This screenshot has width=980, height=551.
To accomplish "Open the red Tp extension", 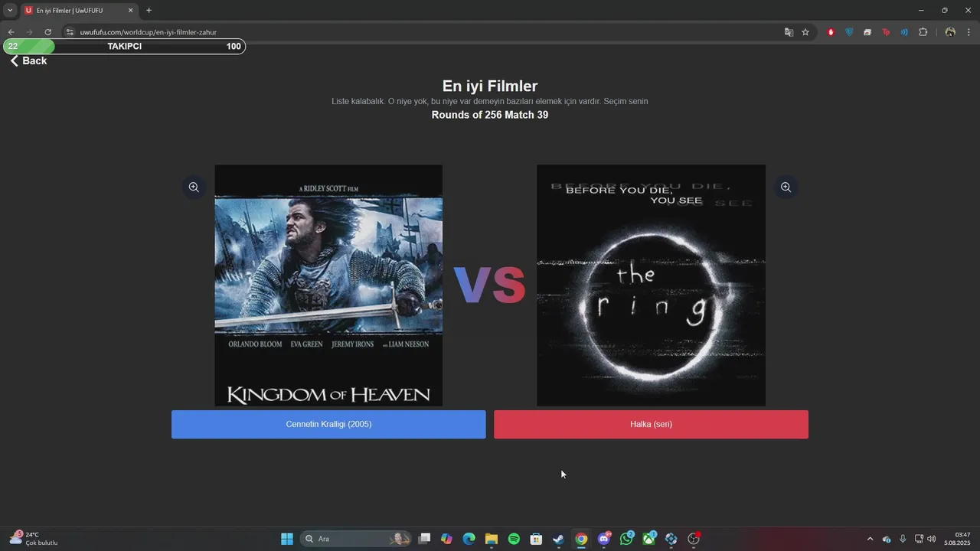I will (886, 32).
